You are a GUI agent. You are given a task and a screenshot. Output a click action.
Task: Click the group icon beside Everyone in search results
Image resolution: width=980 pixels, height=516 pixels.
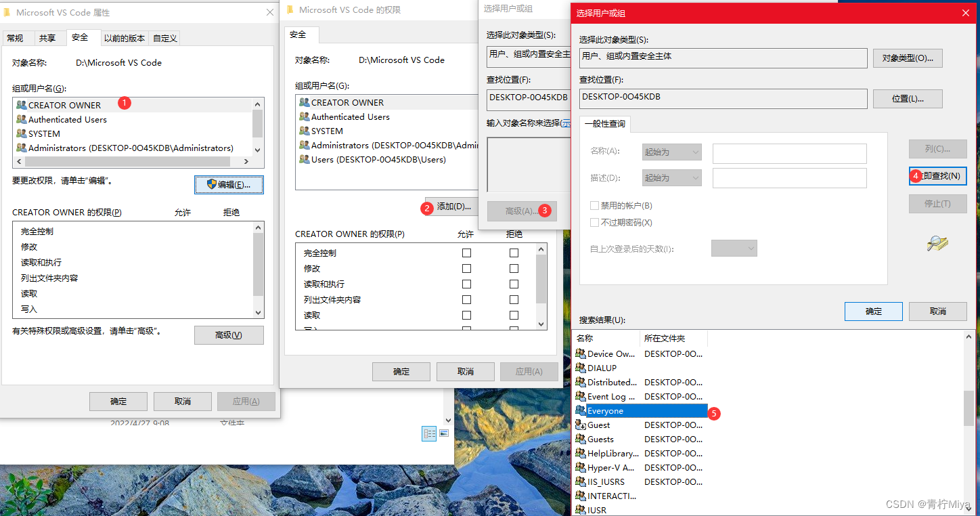point(580,410)
